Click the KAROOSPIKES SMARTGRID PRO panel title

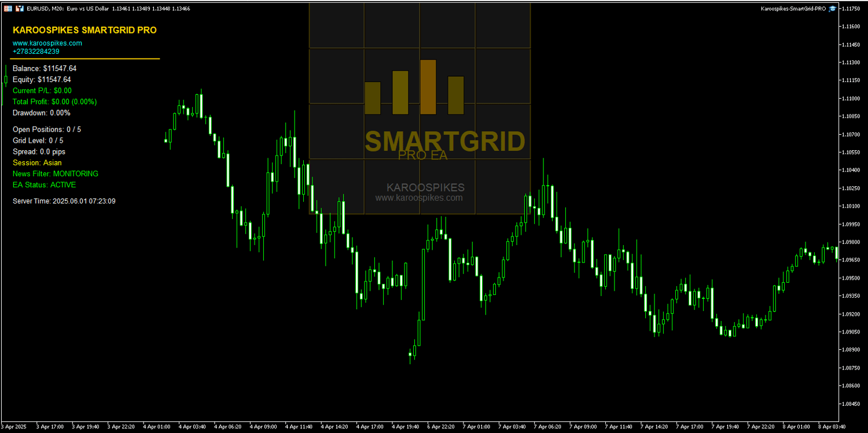(84, 30)
